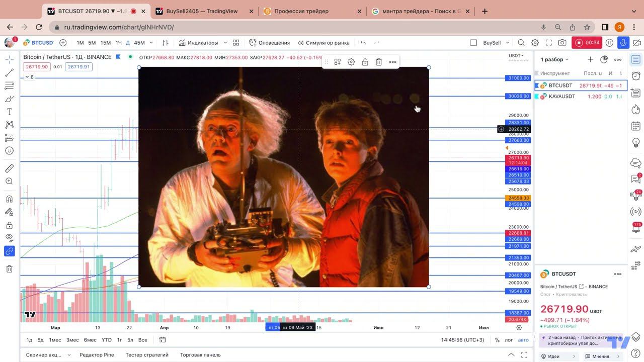
Task: Click the highlighted blue link-sync drawings button
Action: [x=9, y=251]
